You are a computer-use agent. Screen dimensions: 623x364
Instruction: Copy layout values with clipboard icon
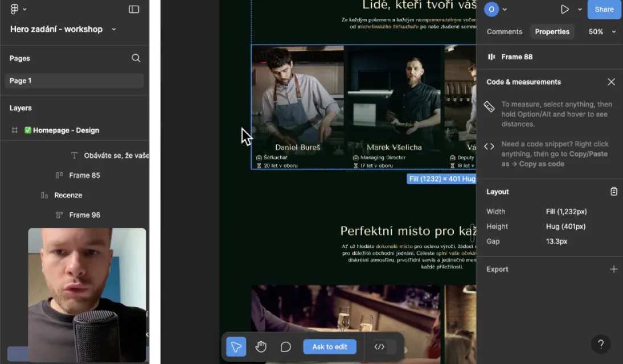coord(613,191)
